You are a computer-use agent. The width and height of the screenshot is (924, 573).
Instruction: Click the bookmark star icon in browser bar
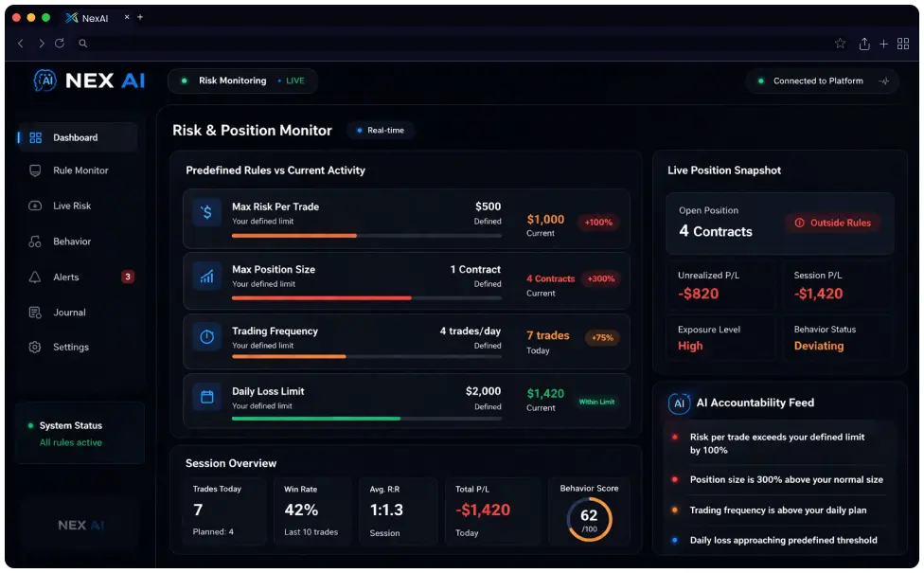(841, 43)
